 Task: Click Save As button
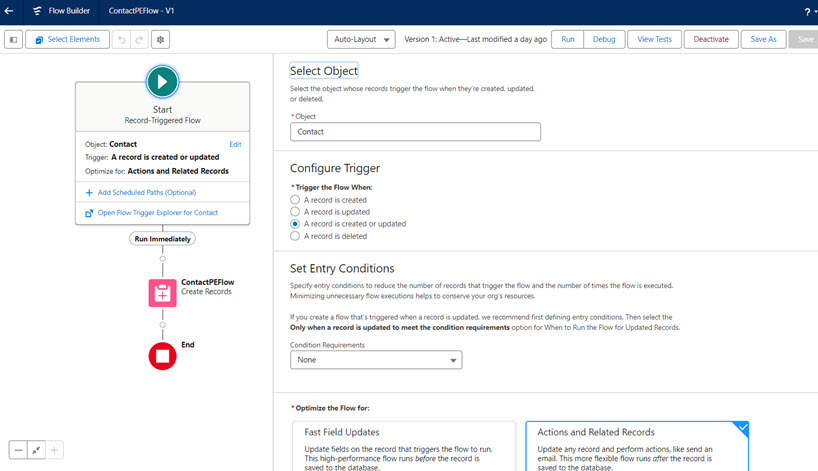click(763, 39)
